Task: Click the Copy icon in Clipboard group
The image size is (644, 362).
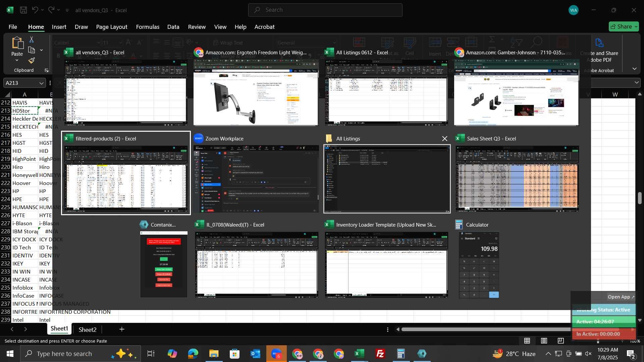Action: click(x=32, y=50)
